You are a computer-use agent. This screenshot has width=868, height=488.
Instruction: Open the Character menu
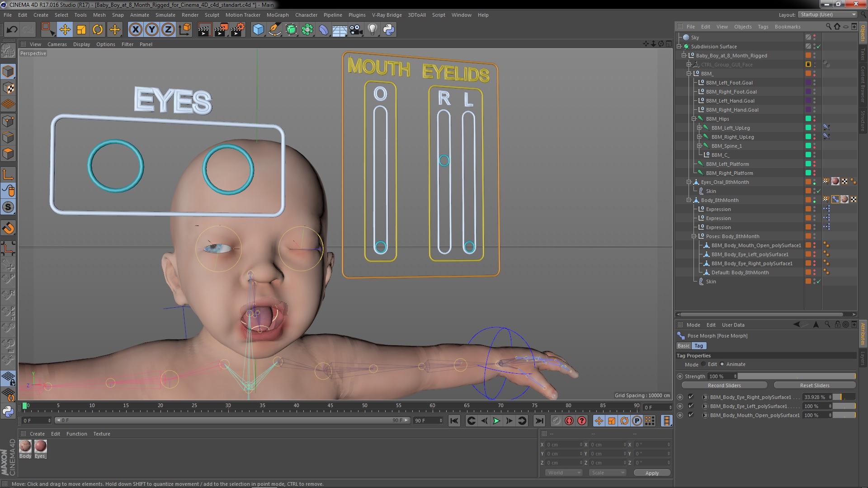(306, 15)
